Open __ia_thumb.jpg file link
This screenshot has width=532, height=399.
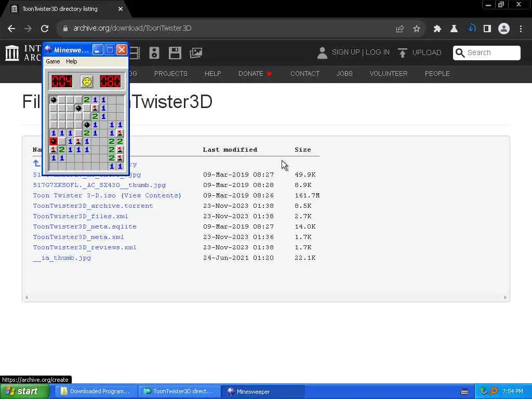coord(62,258)
